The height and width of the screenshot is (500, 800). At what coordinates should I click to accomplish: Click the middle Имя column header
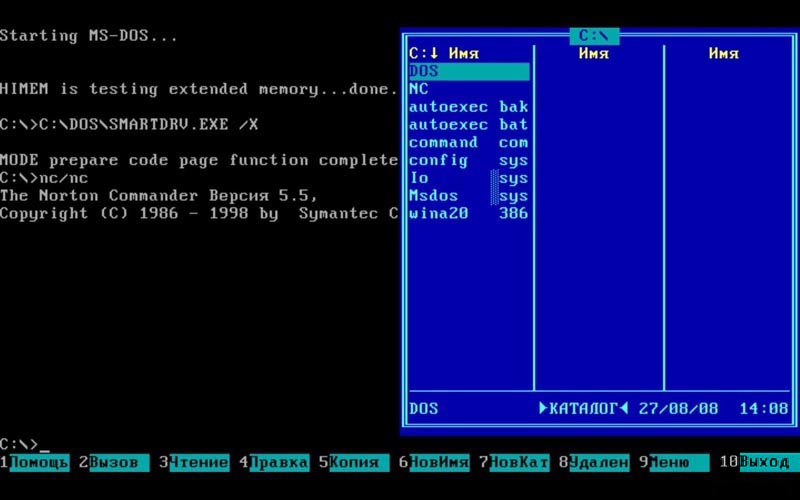594,53
